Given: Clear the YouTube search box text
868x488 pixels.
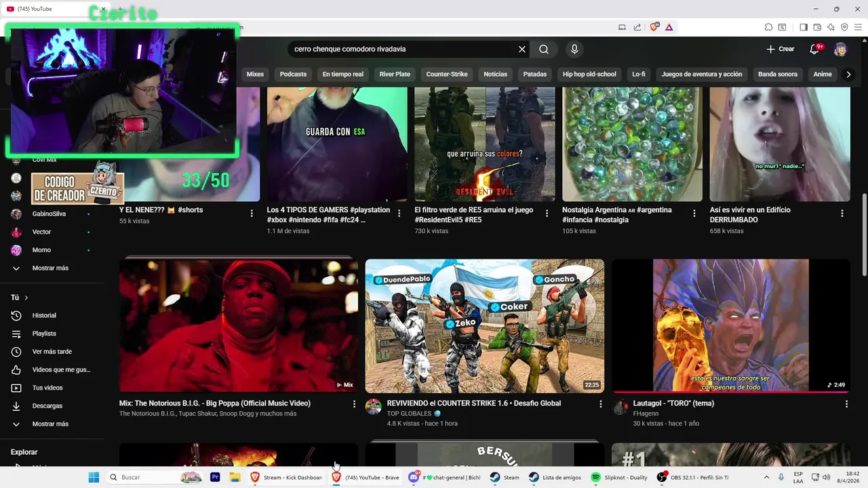Looking at the screenshot, I should coord(522,49).
